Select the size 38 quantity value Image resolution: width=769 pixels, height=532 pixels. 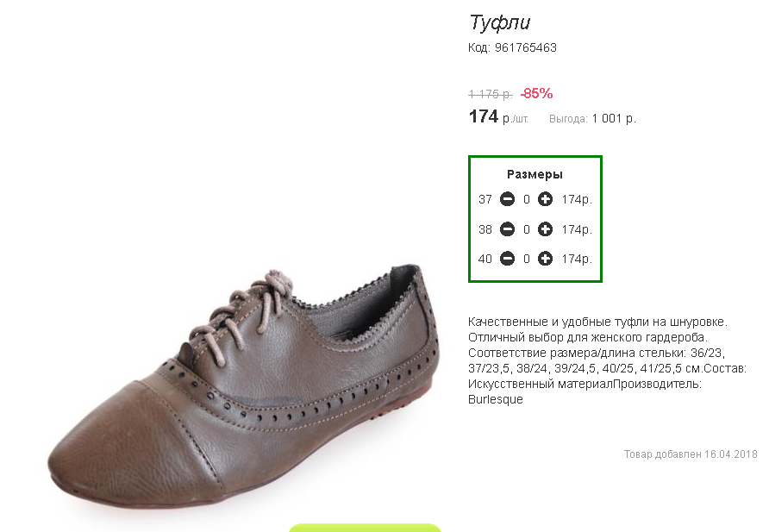click(526, 229)
